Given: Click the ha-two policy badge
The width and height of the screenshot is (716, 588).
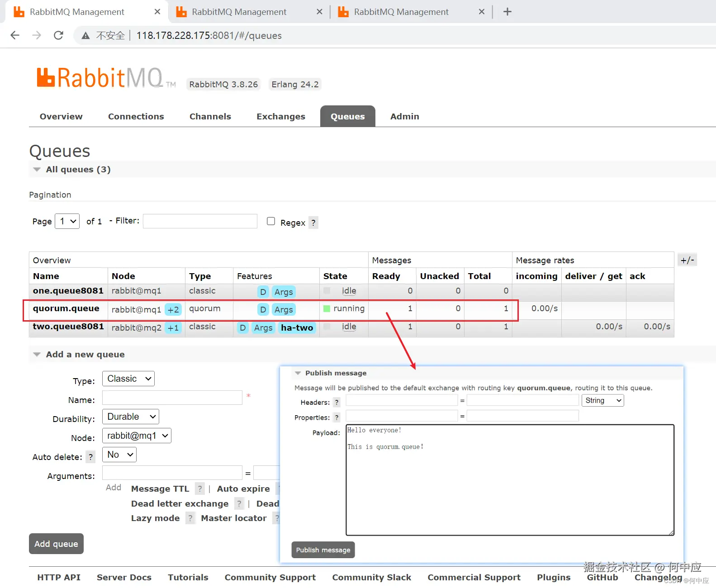Looking at the screenshot, I should click(297, 327).
